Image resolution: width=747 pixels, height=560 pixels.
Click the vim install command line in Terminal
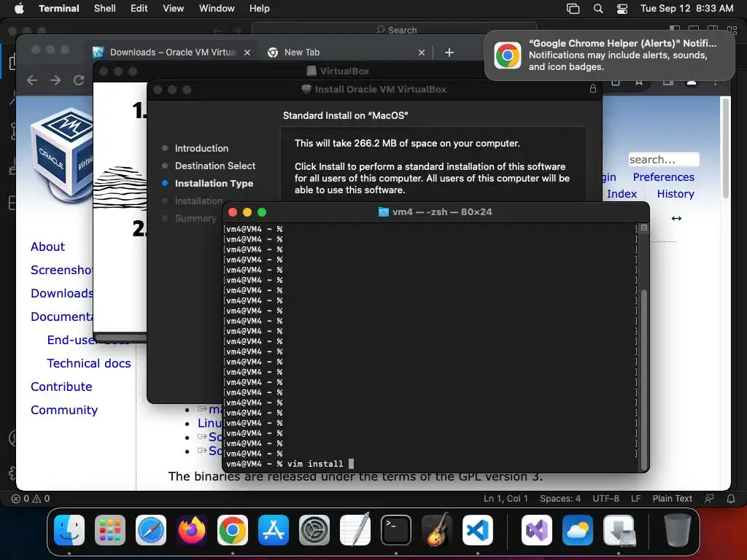(315, 464)
